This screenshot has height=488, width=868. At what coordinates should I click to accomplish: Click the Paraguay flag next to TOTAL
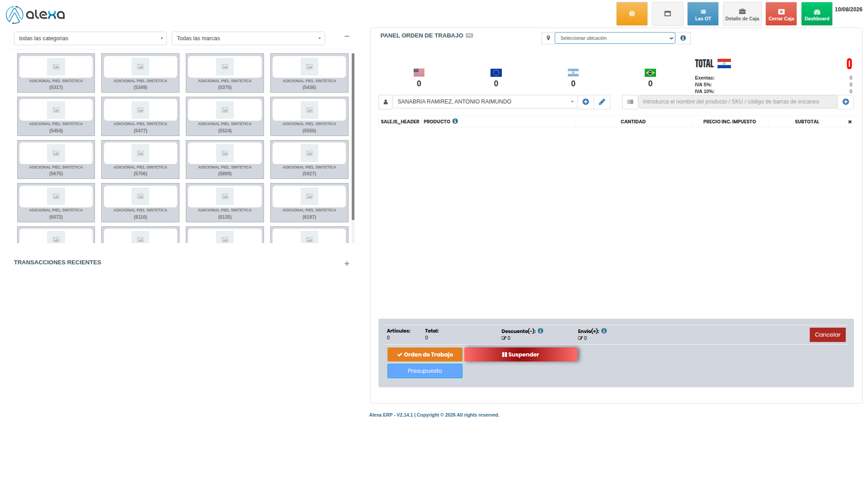[x=724, y=64]
